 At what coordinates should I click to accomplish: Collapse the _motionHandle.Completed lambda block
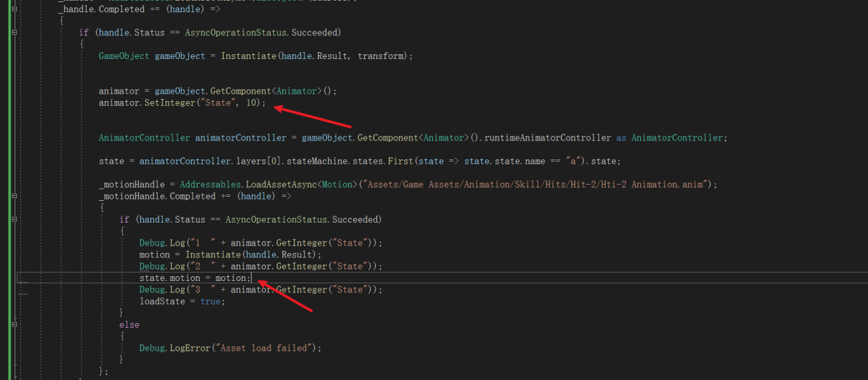[15, 196]
